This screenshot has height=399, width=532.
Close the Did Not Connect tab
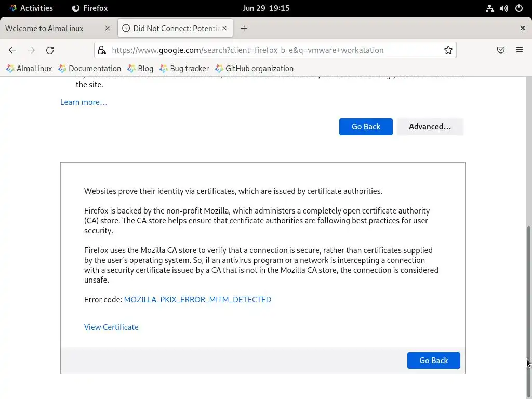(x=224, y=28)
